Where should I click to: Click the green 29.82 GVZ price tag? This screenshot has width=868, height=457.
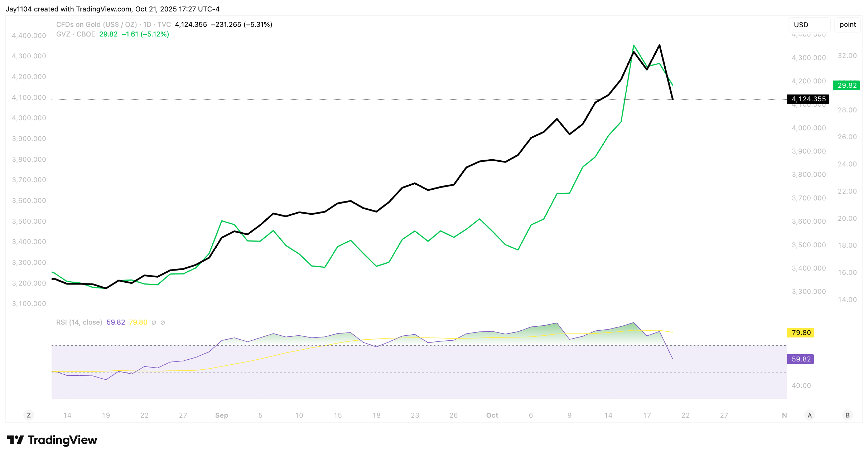tap(847, 85)
